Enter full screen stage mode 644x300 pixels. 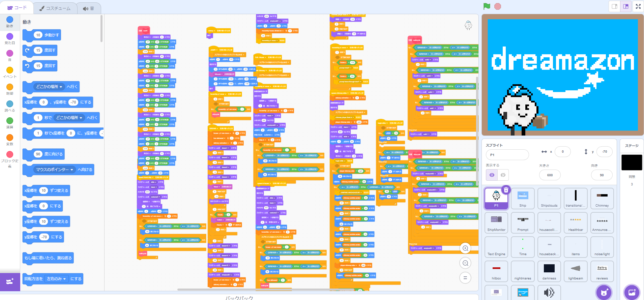point(638,6)
